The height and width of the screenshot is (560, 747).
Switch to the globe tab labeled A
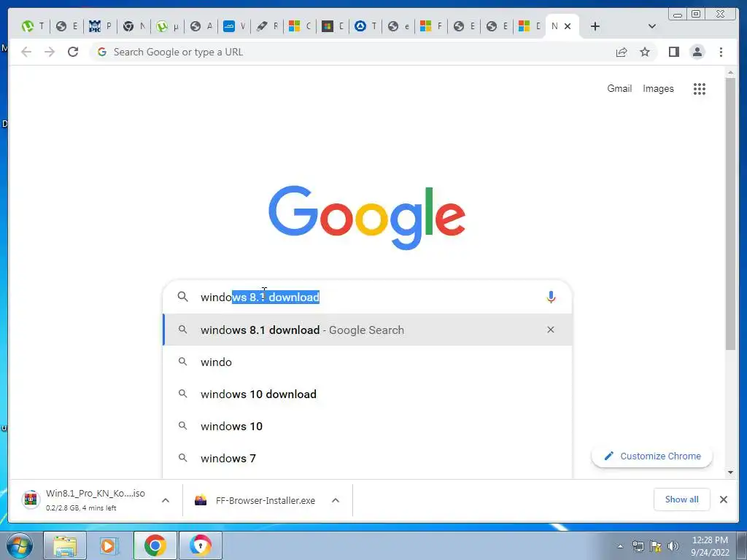point(201,26)
